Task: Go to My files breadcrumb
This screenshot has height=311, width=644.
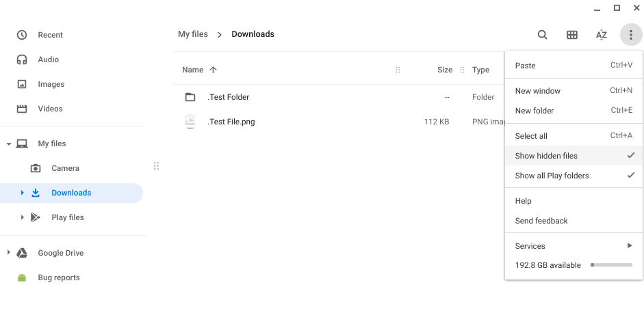Action: pyautogui.click(x=192, y=34)
